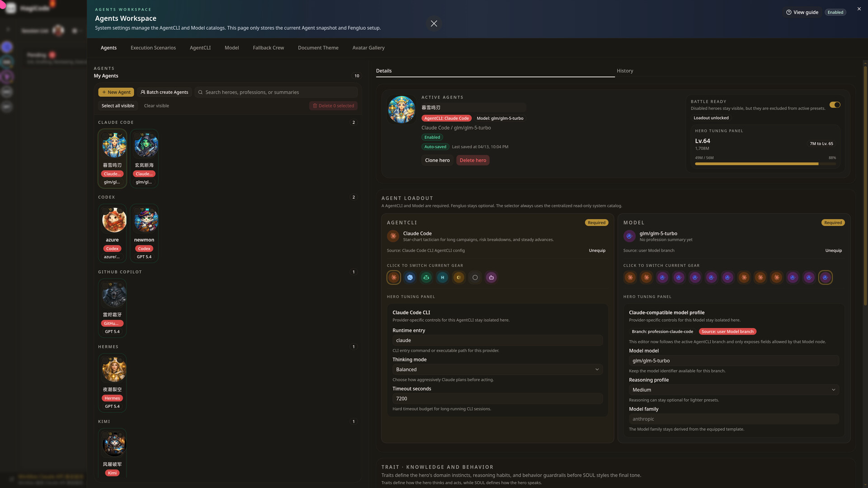Click the New Agent button
868x488 pixels.
click(x=116, y=92)
